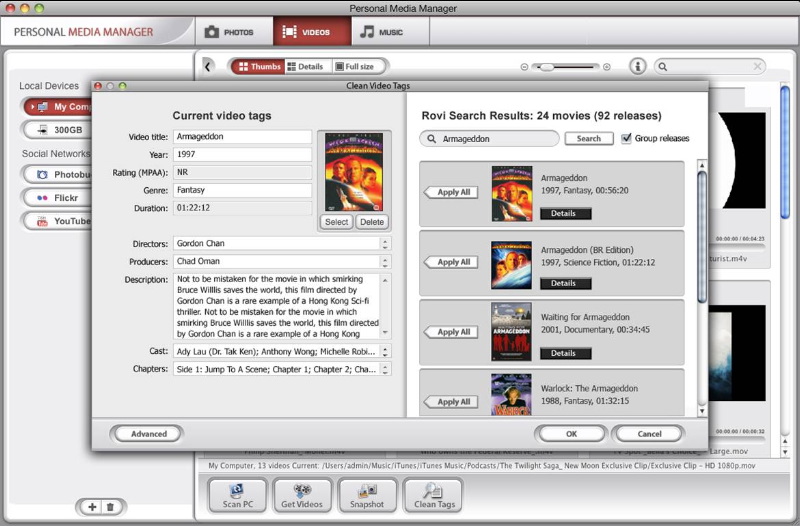Expand the Cast field arrows
Screen dimensions: 800x526
pyautogui.click(x=385, y=351)
